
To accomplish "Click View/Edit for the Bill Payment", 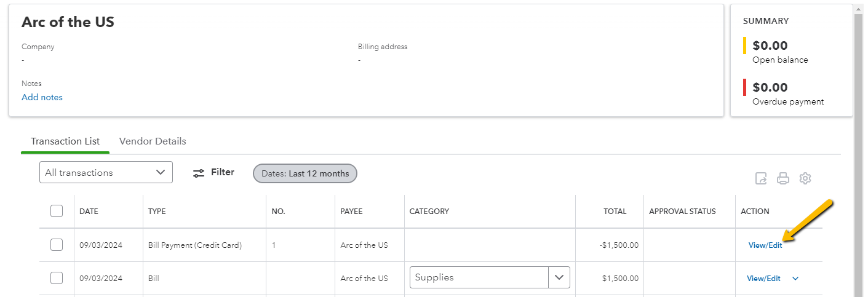I will coord(765,245).
